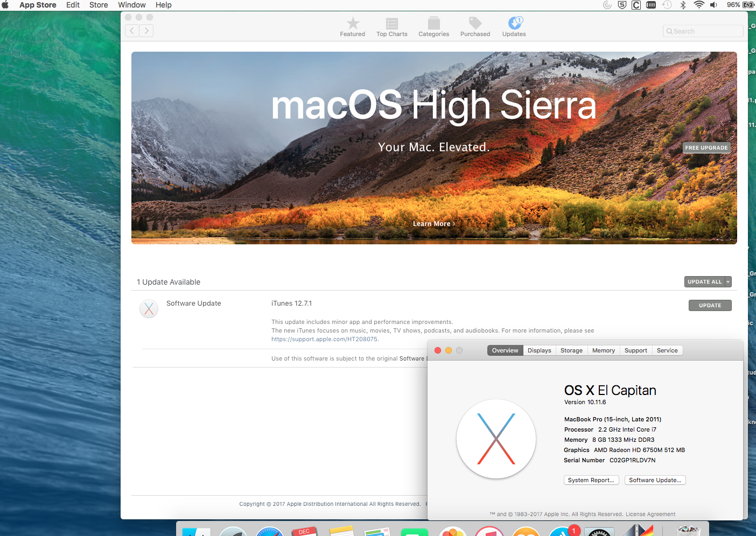Open the support.apple.com/HT208075 link
The width and height of the screenshot is (756, 536).
tap(324, 340)
